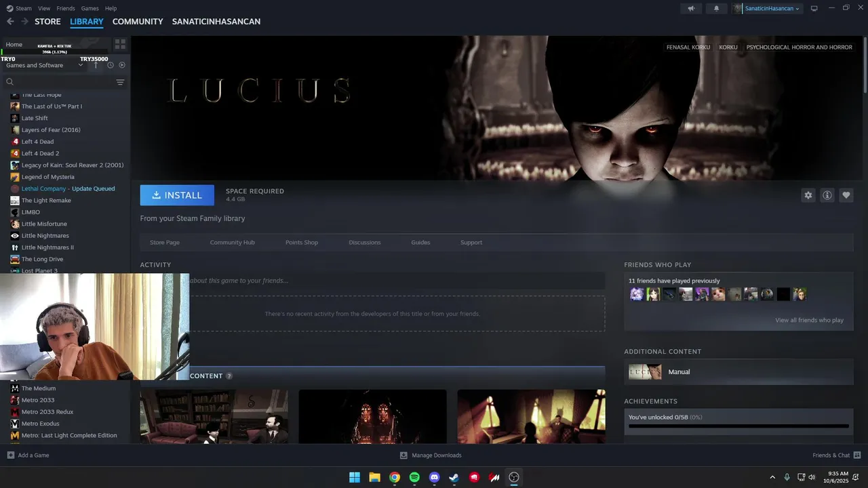868x488 pixels.
Task: Expand the Games and Software dropdown
Action: [44, 65]
